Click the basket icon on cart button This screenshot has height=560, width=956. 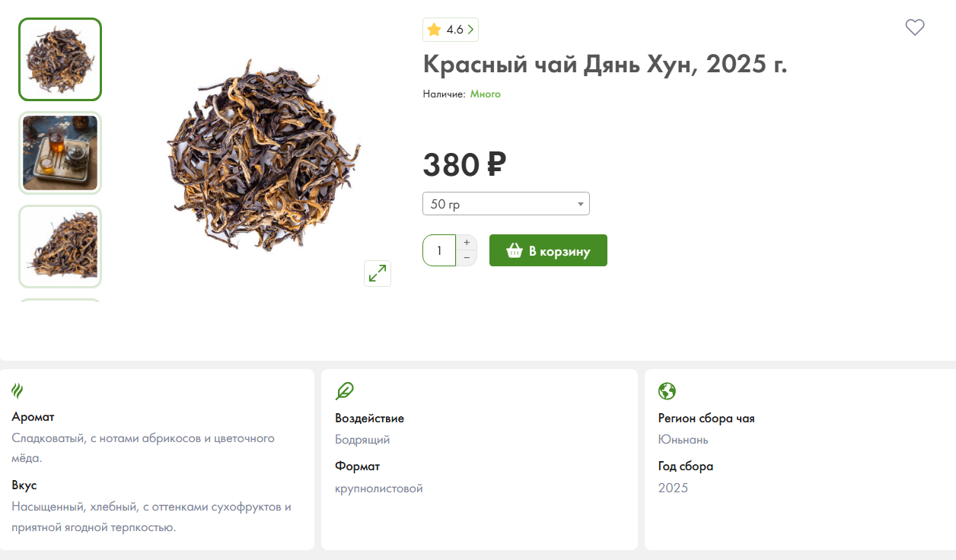coord(515,250)
